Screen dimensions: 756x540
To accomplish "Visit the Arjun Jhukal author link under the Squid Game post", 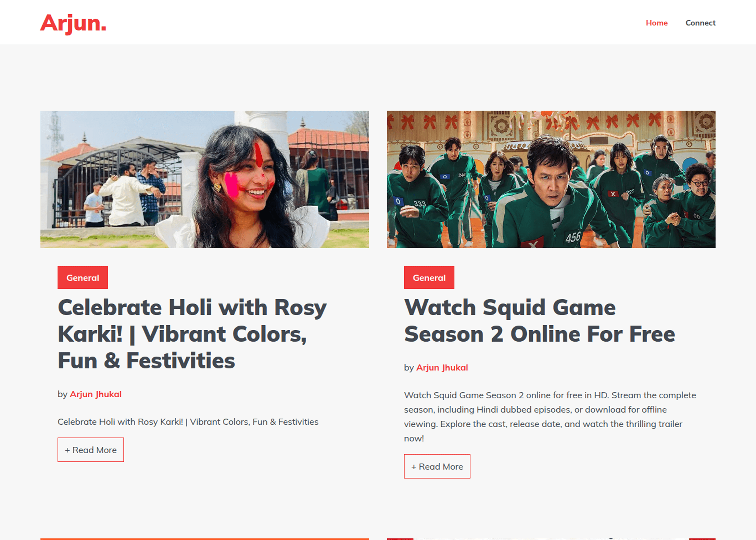I will pyautogui.click(x=442, y=367).
